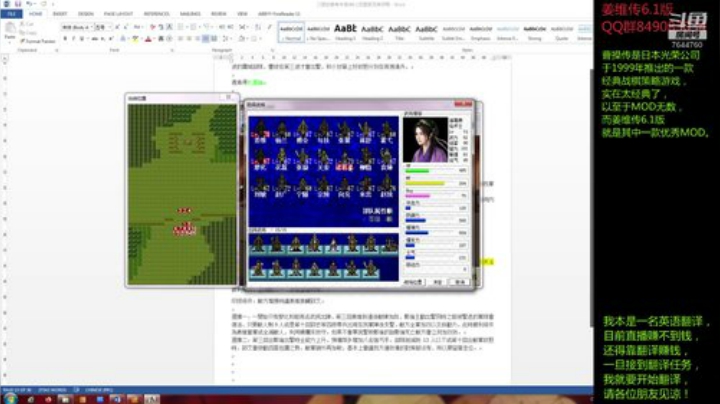
Task: Toggle Underline formatting
Action: coord(82,39)
